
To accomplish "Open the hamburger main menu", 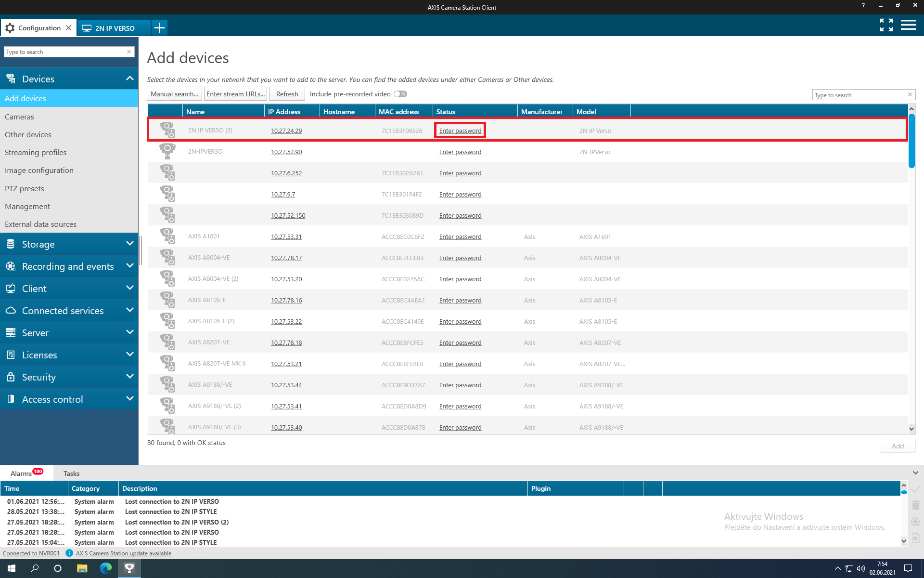I will pos(908,25).
